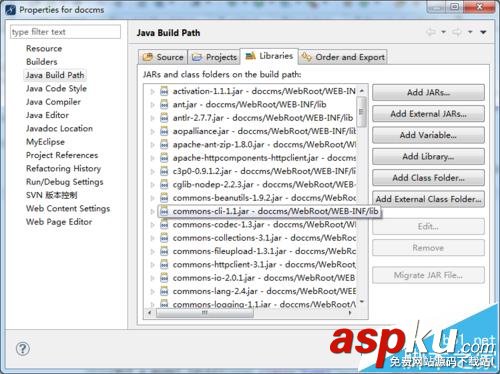Viewport: 500px width, 374px height.
Task: Expand the commons-io-2.0.1.jar node
Action: coord(153,278)
